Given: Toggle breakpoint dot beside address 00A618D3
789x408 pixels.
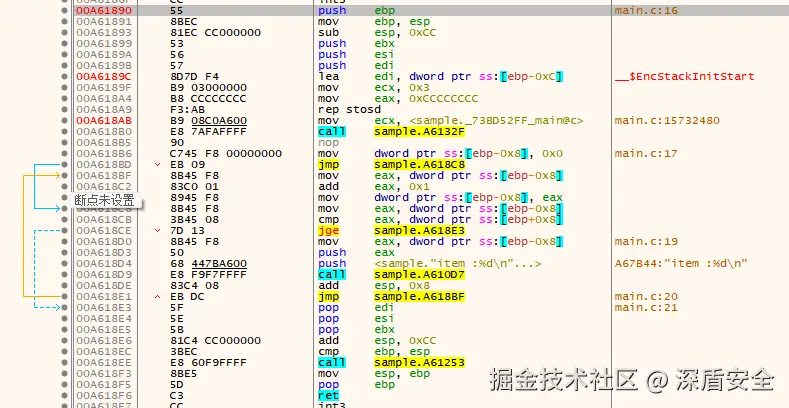Looking at the screenshot, I should 64,253.
